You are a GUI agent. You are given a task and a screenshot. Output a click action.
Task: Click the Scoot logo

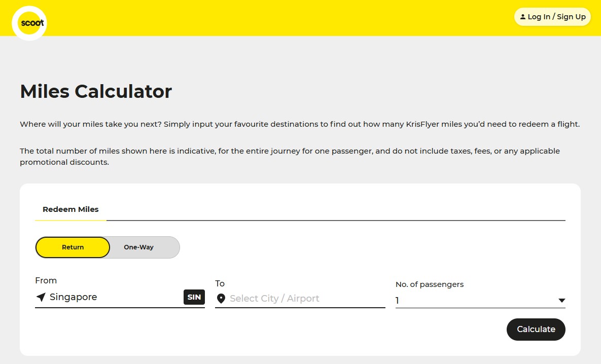tap(29, 23)
